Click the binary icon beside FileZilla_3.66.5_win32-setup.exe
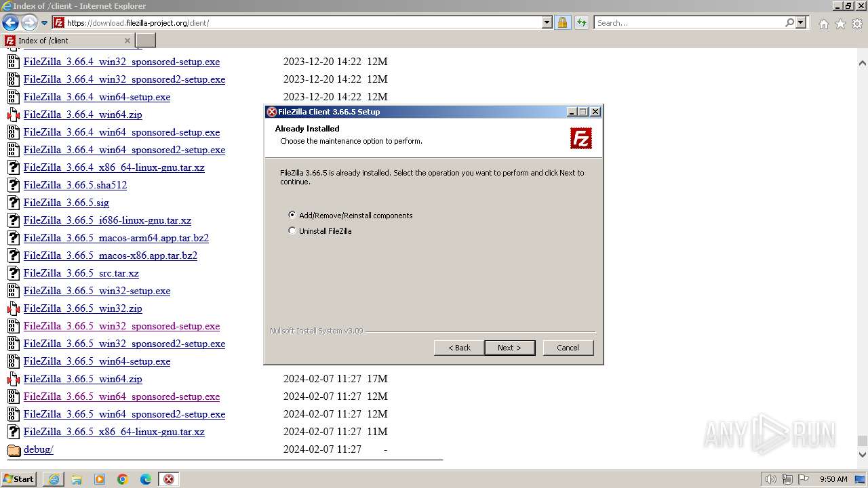The image size is (868, 488). point(14,291)
